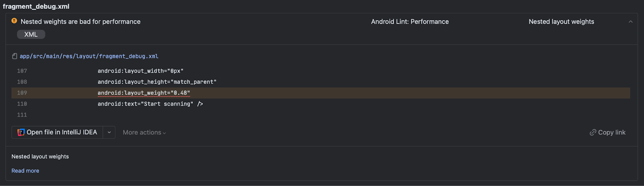Expand the More actions menu
The width and height of the screenshot is (644, 186).
point(144,132)
